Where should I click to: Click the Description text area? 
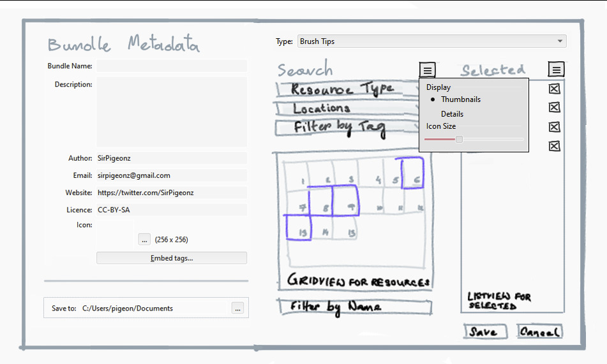tap(172, 112)
